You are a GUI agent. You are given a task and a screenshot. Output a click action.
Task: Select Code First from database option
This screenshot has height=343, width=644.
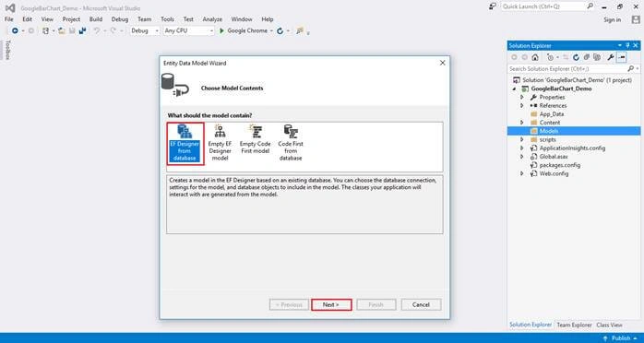(291, 143)
